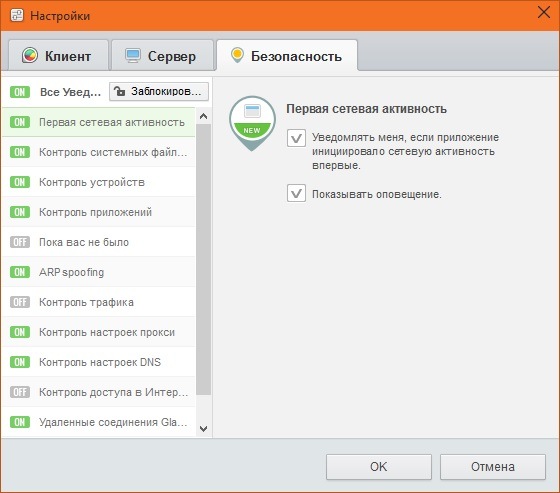Screen dimensions: 560x493
Task: Click the monitor icon on the Сервер tab
Action: [133, 56]
